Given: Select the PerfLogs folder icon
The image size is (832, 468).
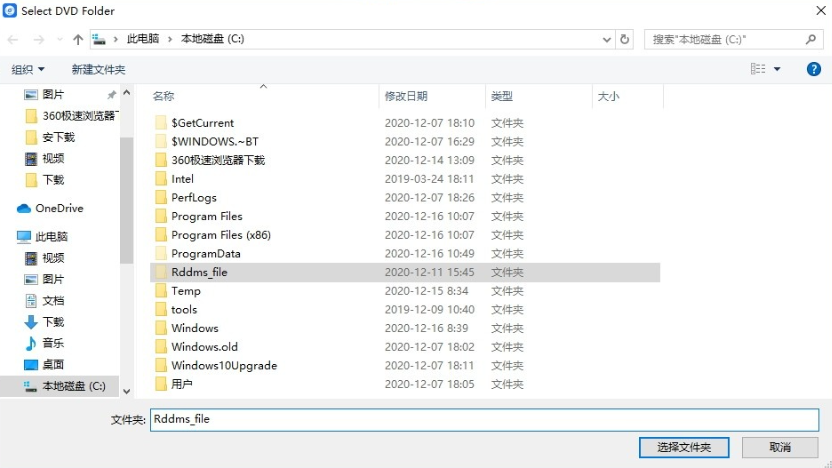Looking at the screenshot, I should click(x=161, y=197).
